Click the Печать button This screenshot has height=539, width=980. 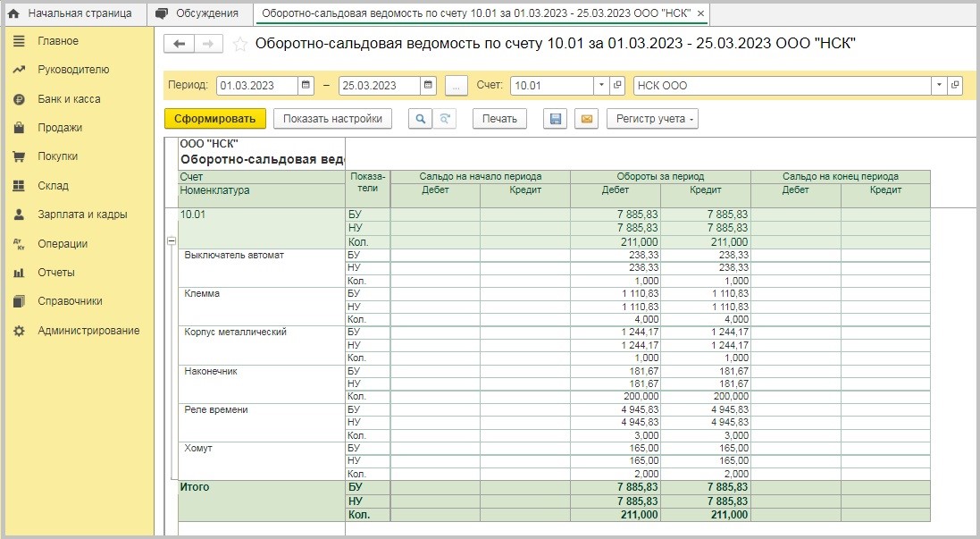(499, 119)
